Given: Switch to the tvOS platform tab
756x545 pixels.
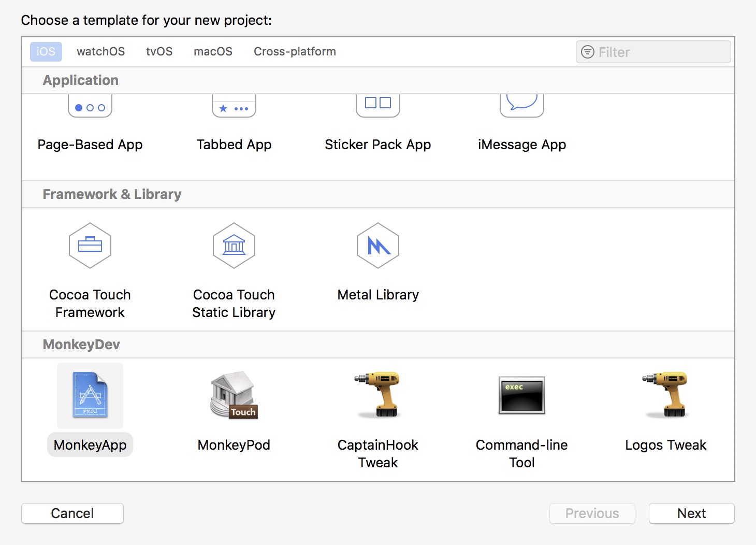Looking at the screenshot, I should click(159, 52).
